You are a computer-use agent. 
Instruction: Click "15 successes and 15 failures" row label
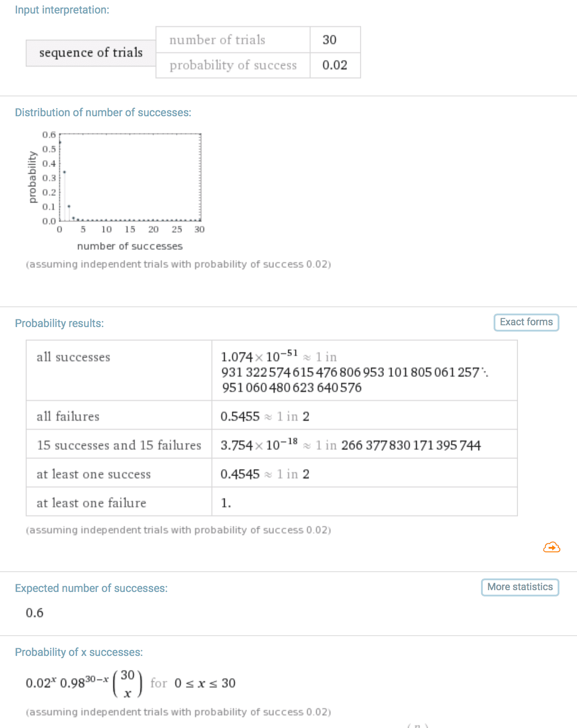(x=119, y=445)
